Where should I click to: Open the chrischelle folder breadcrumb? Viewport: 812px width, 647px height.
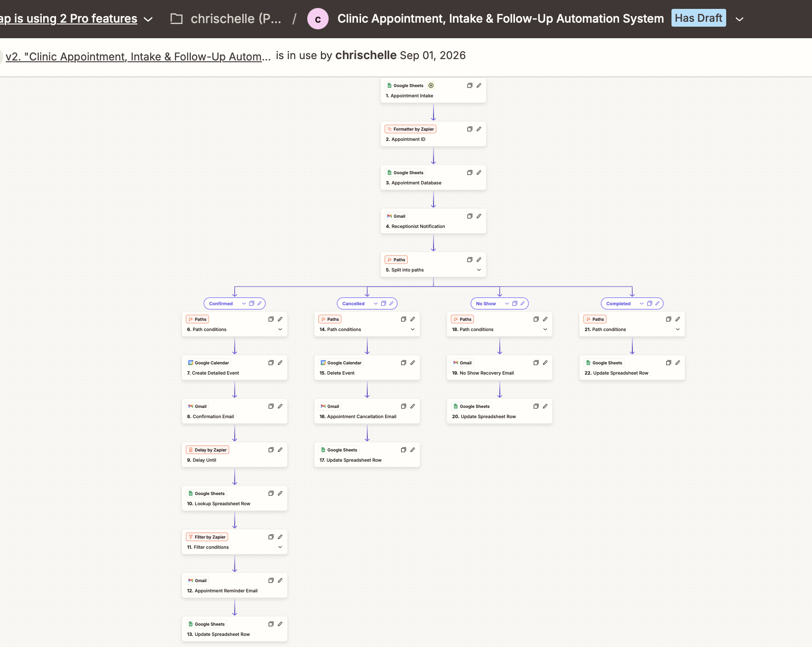click(236, 19)
